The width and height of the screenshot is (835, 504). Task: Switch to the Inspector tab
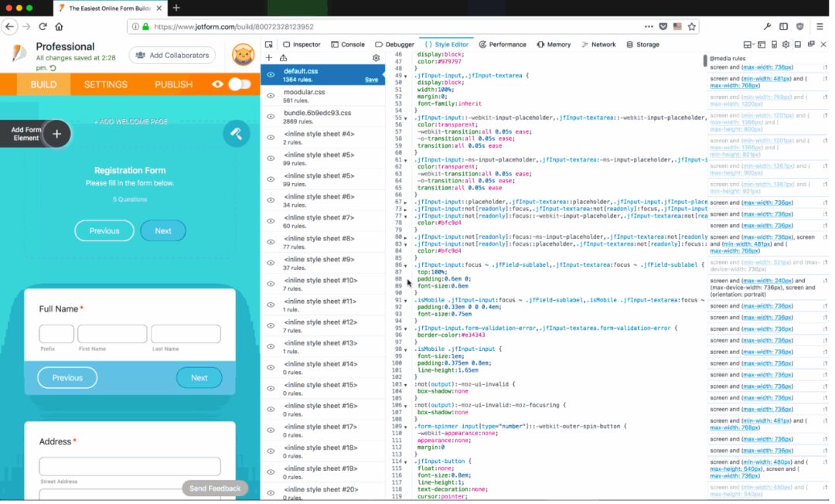302,45
